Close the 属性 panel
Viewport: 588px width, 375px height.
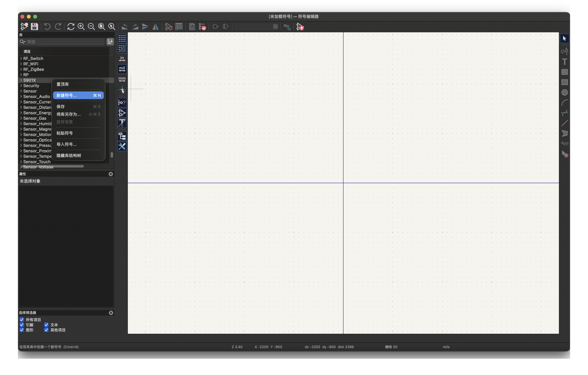111,174
